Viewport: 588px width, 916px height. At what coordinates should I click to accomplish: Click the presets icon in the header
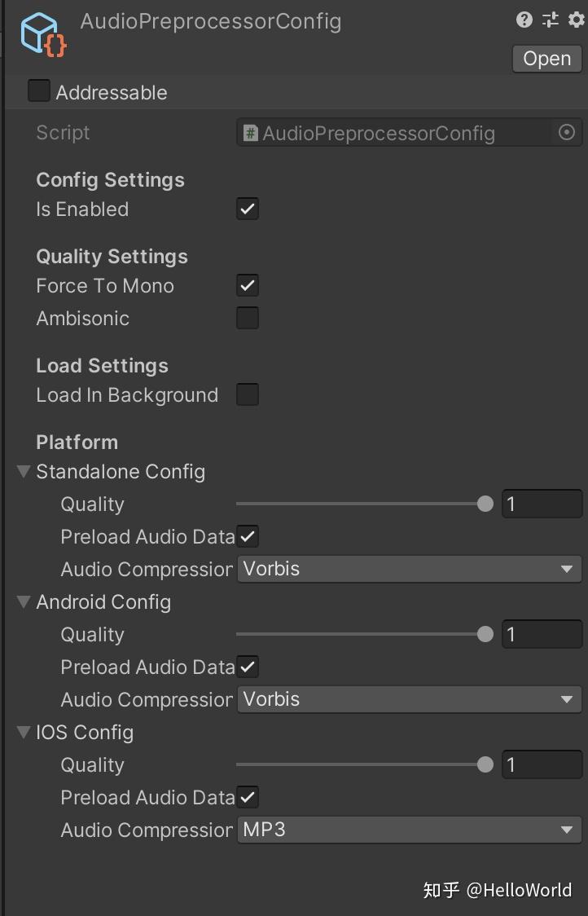[549, 20]
